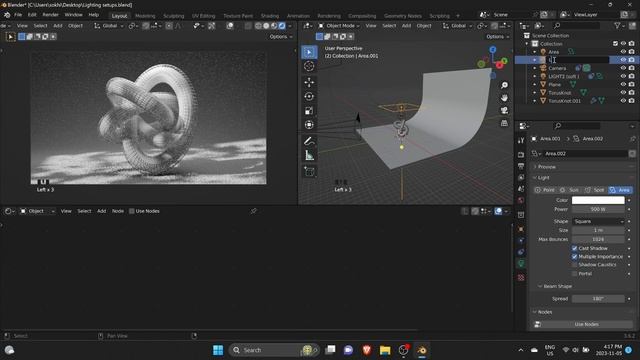640x360 pixels.
Task: Enable Use Nodes checkbox in the node editor header
Action: click(131, 211)
